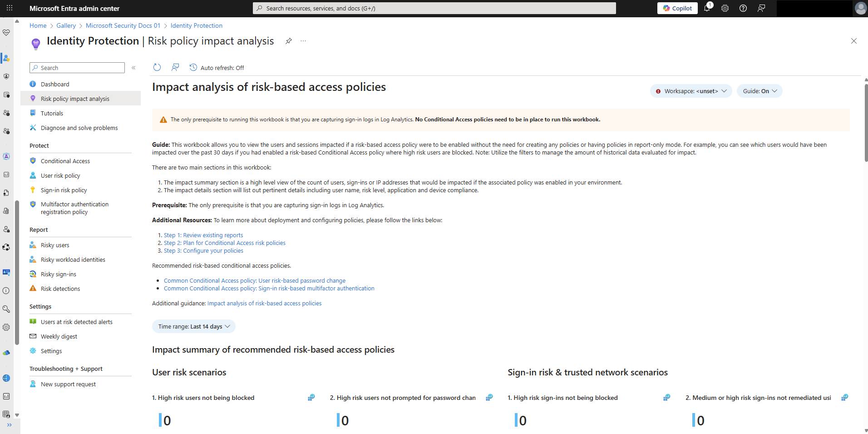
Task: Open the app launcher grid icon
Action: point(10,8)
